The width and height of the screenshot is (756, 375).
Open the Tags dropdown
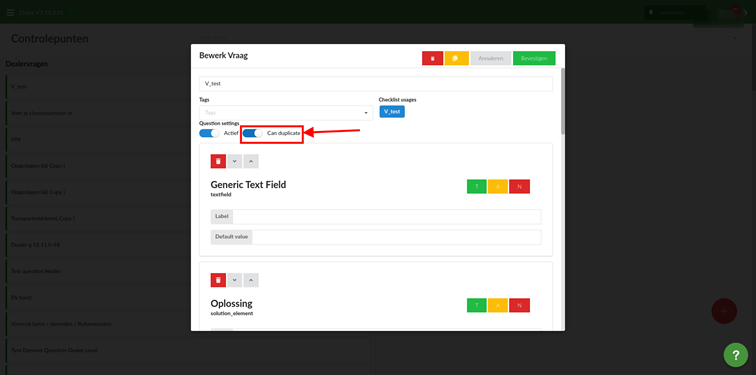click(x=286, y=113)
